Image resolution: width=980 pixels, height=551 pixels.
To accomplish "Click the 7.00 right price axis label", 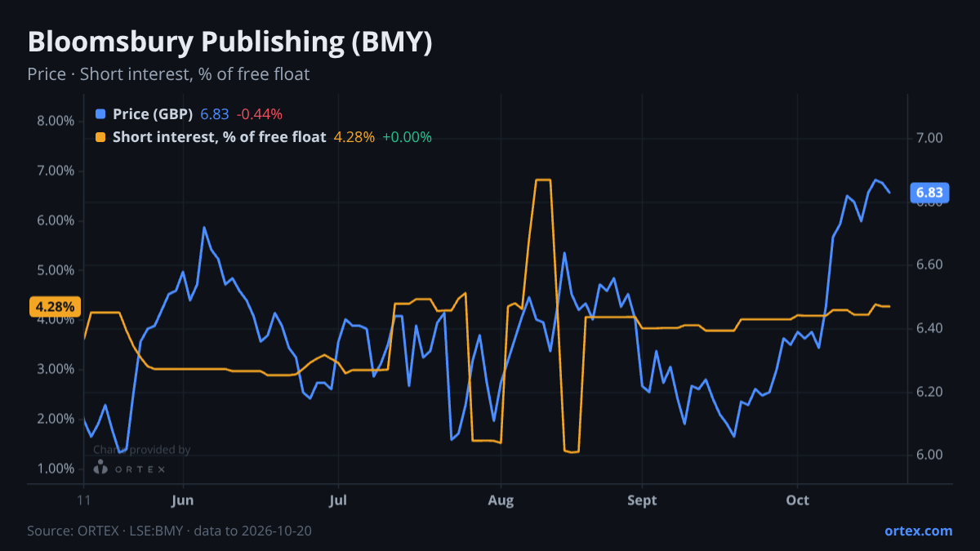I will (929, 138).
